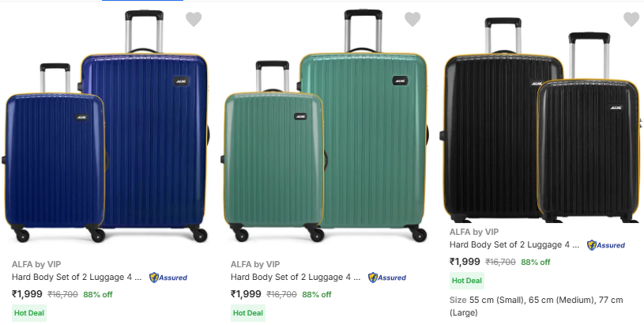
Task: Click ALFA by VIP brand on green set
Action: pos(255,264)
